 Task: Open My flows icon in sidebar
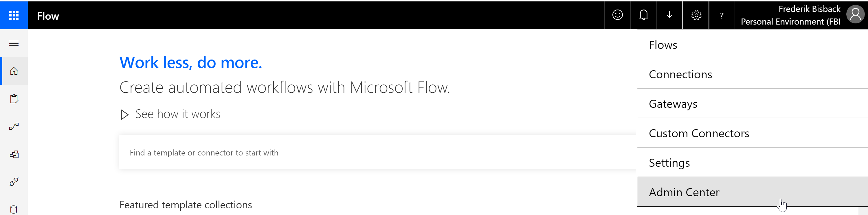[x=14, y=127]
